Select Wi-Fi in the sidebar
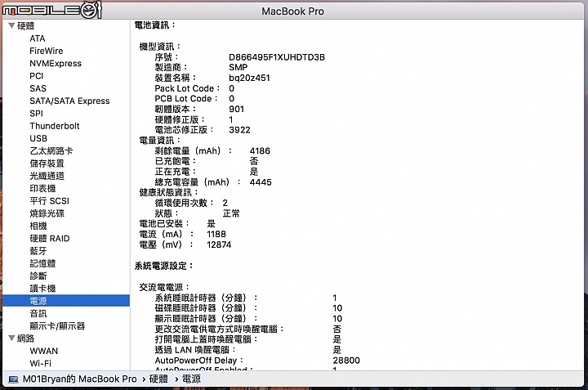This screenshot has width=588, height=390. click(x=41, y=363)
